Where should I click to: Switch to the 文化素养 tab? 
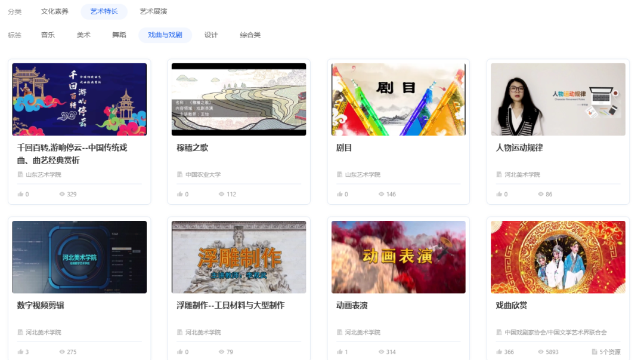coord(54,11)
